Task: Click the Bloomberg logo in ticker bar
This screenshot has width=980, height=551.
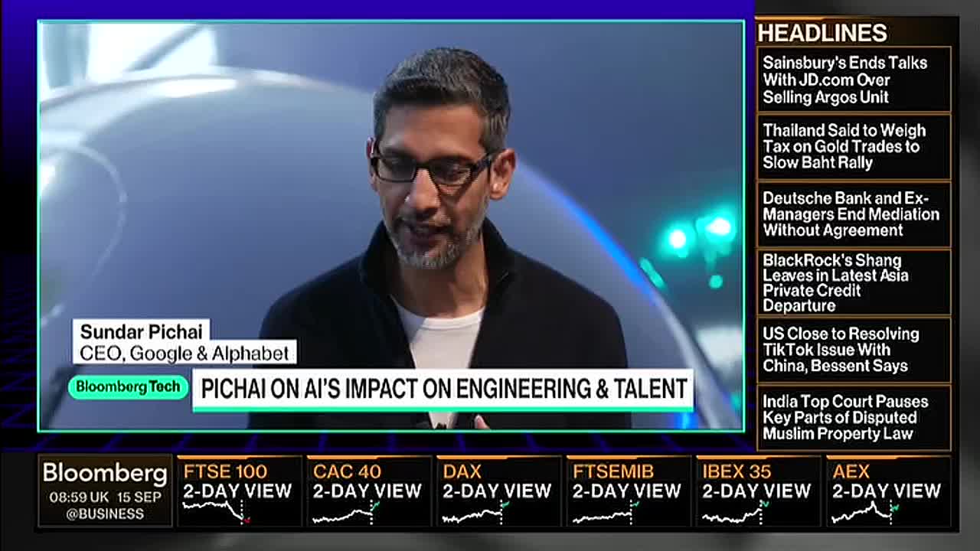Action: tap(105, 473)
